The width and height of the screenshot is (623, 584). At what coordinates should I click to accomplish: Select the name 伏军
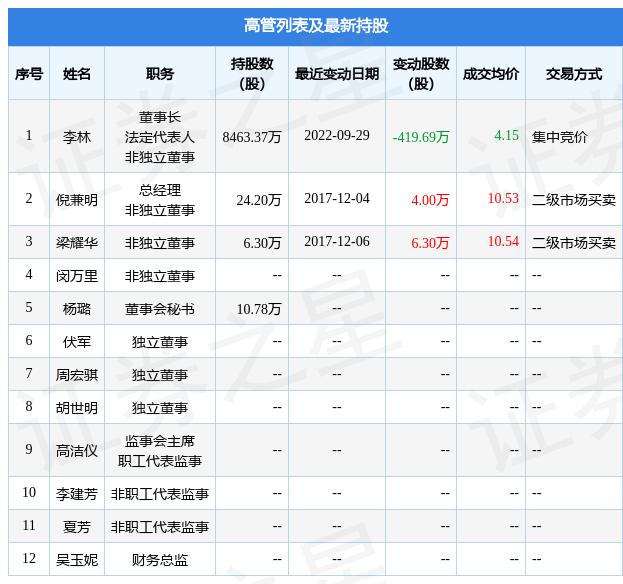pos(77,342)
